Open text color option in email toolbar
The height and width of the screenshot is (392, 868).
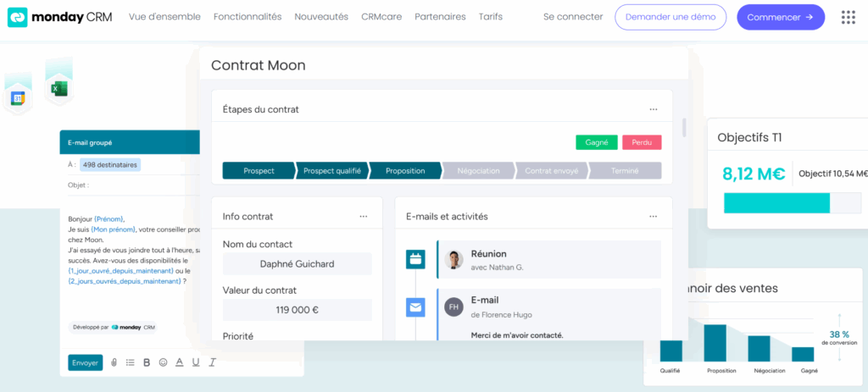pyautogui.click(x=179, y=362)
